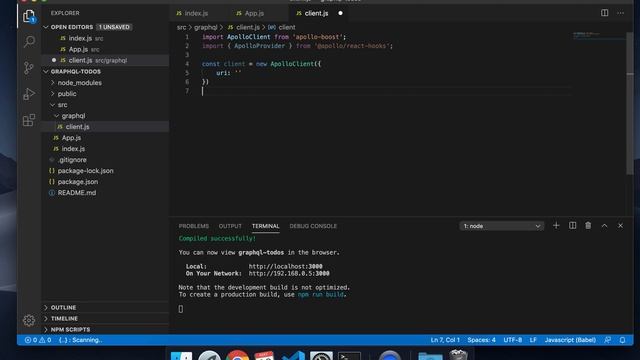This screenshot has width=640, height=360.
Task: Open notifications bell in status bar
Action: [622, 340]
